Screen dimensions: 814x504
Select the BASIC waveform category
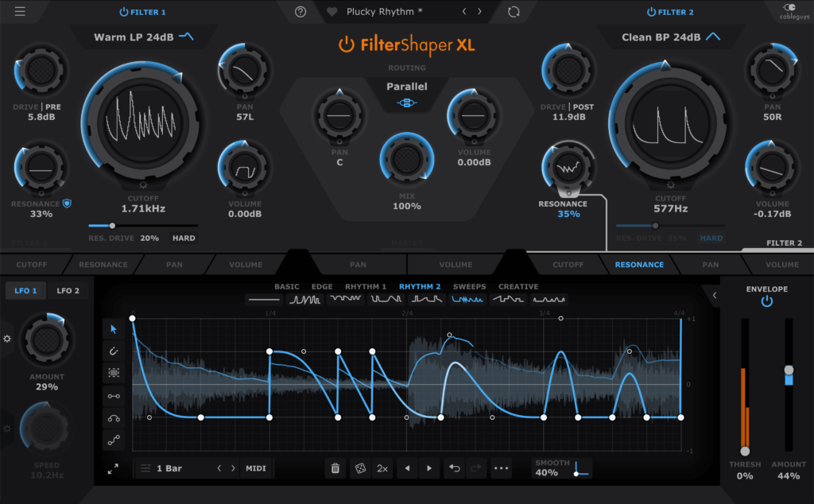286,286
